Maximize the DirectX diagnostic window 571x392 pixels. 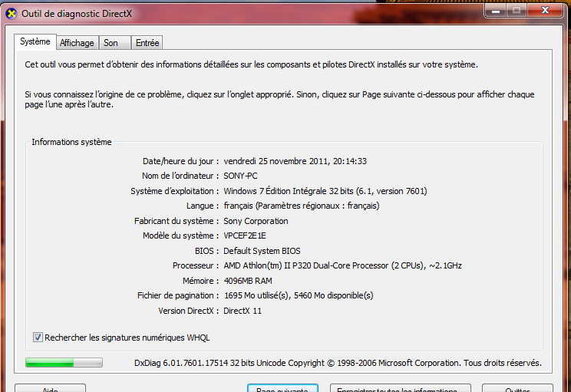pos(516,11)
